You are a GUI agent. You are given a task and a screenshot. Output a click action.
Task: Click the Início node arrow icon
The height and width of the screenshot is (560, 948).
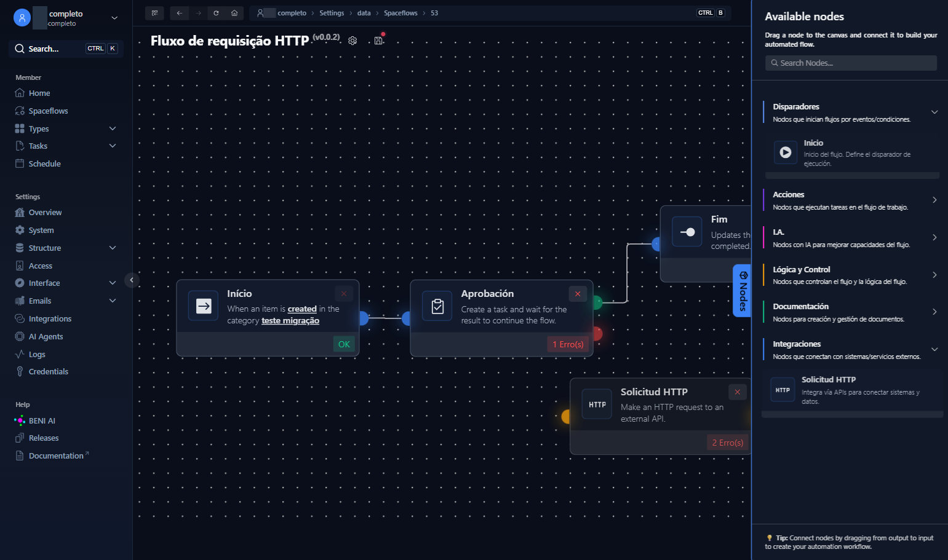(204, 306)
